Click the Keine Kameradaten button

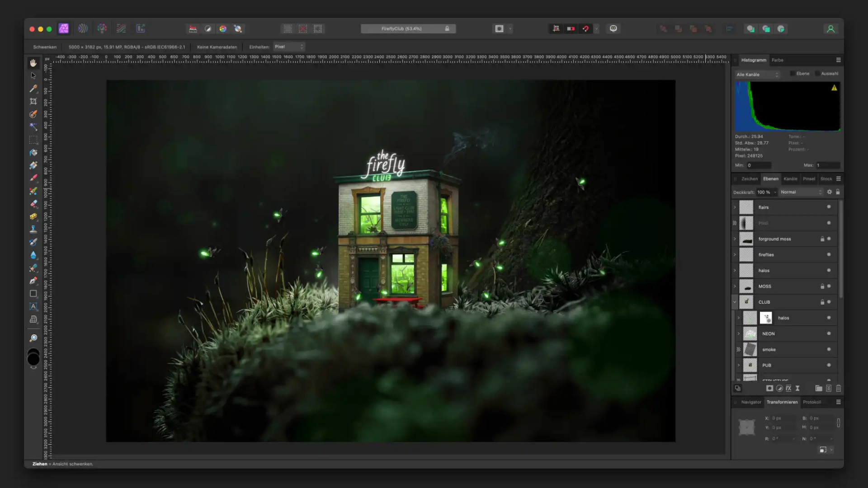[217, 47]
